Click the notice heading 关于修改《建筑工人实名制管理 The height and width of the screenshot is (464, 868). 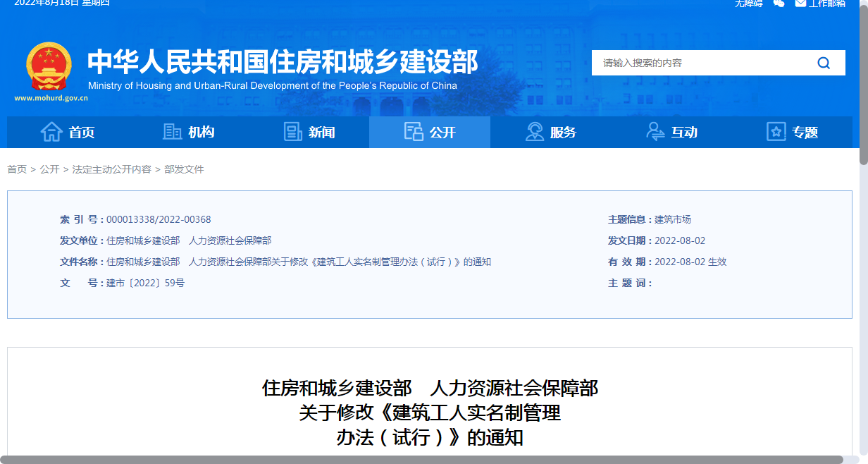coord(430,413)
